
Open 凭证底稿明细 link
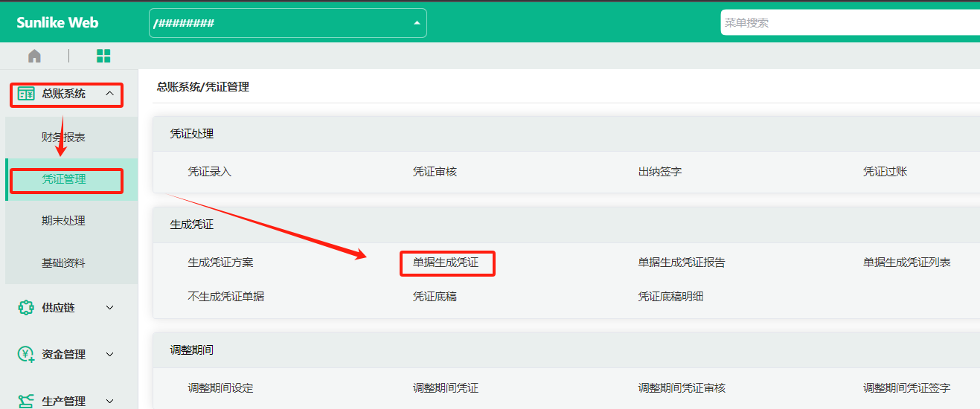coord(670,297)
